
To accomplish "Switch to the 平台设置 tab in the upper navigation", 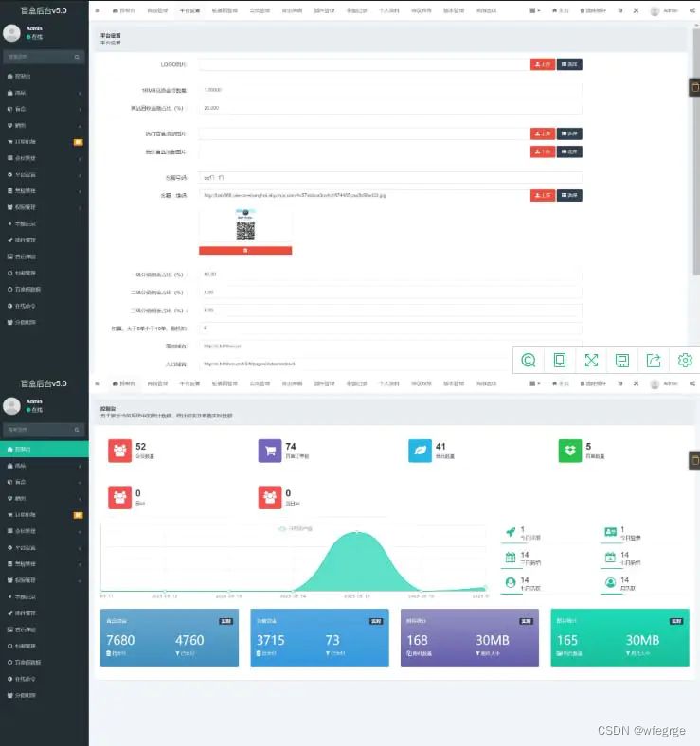I will (x=189, y=10).
